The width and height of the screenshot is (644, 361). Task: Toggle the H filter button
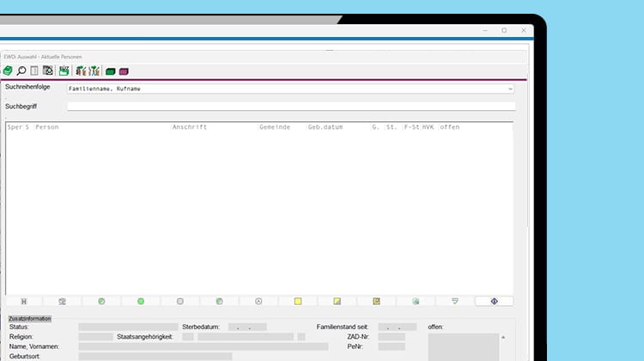(x=24, y=302)
